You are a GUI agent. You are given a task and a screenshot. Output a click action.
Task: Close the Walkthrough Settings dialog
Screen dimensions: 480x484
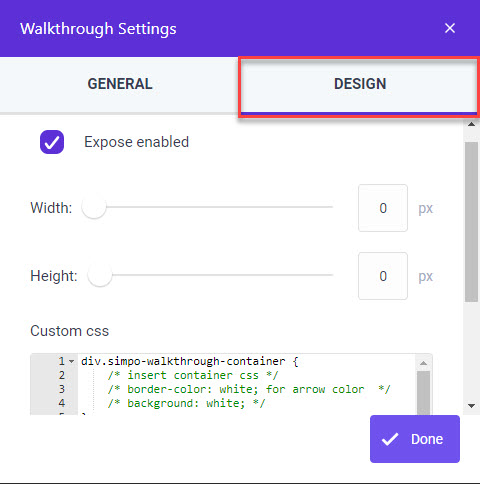pyautogui.click(x=450, y=28)
